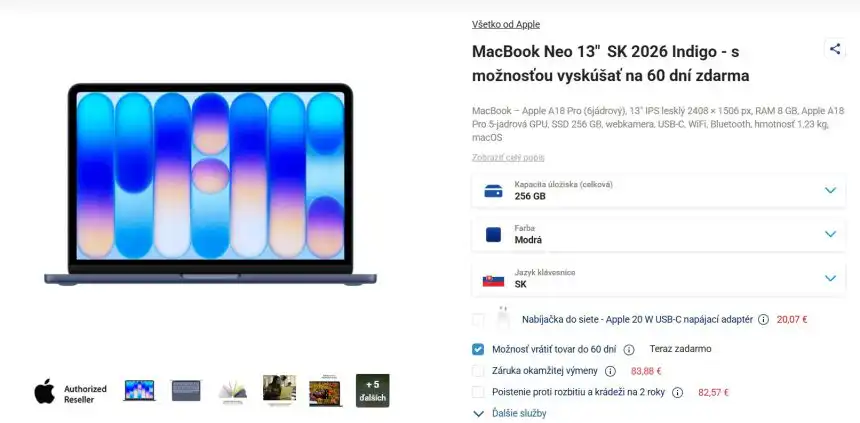Show info about the 60-day return option

coord(629,349)
